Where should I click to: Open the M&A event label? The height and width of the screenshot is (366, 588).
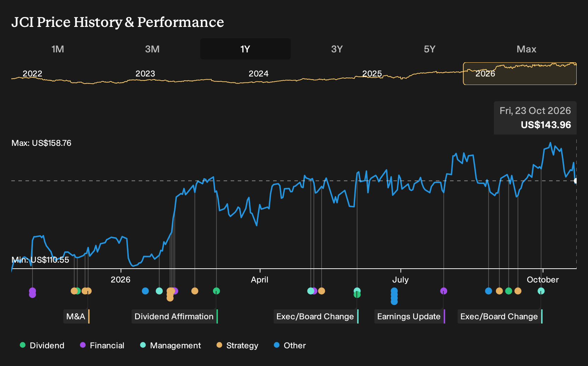tap(76, 316)
